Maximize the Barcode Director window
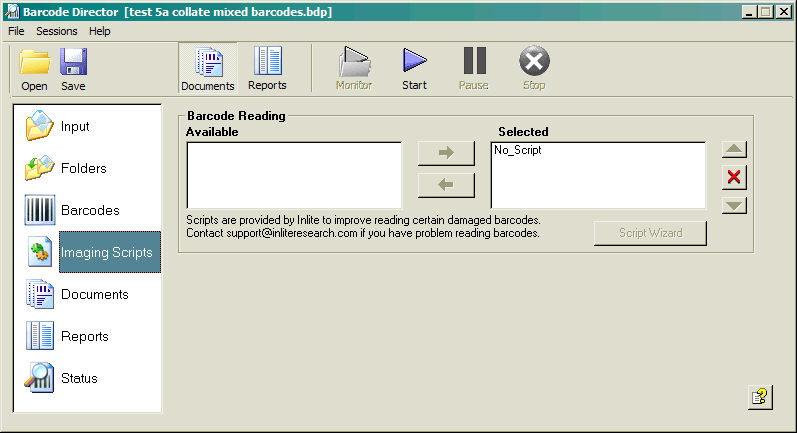Screen dimensions: 797x433 (765, 12)
